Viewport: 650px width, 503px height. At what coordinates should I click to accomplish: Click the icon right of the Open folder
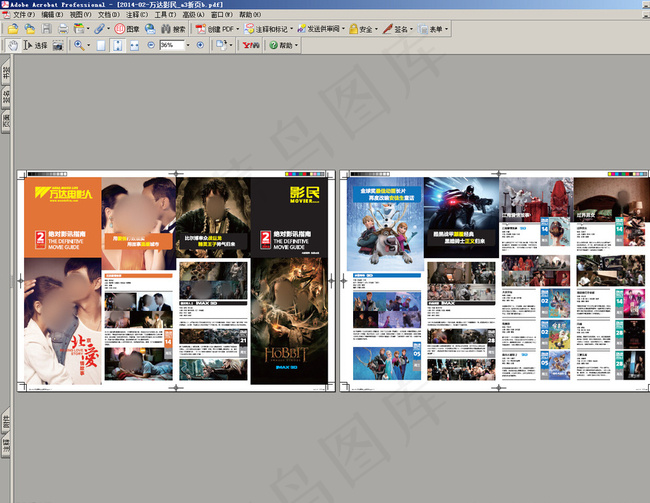29,29
